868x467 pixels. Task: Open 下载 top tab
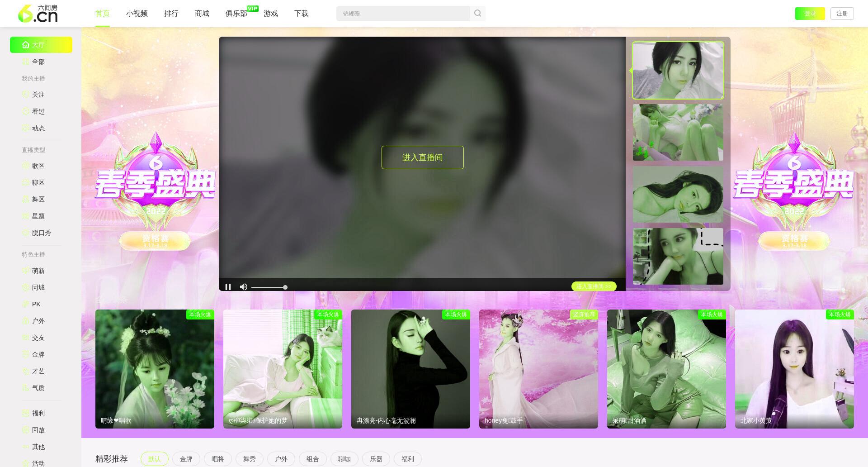(x=302, y=14)
